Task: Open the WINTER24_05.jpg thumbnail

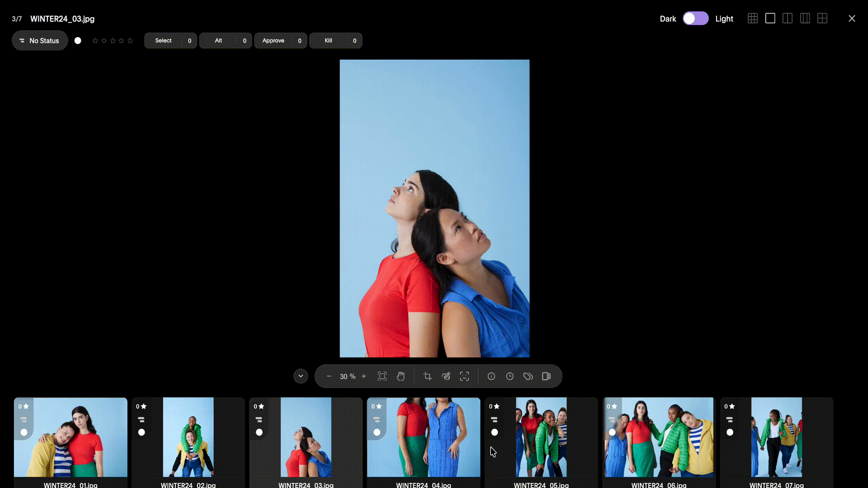Action: click(541, 437)
